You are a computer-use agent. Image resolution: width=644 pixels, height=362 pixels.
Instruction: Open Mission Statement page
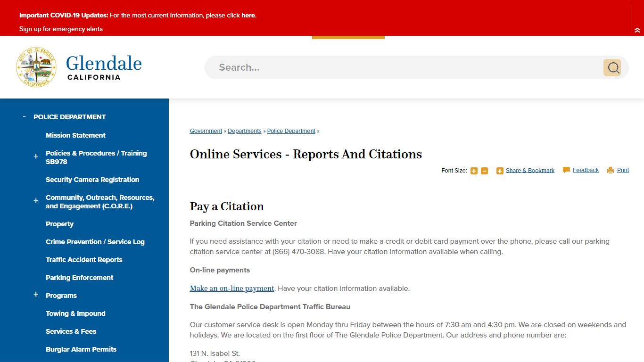tap(75, 135)
